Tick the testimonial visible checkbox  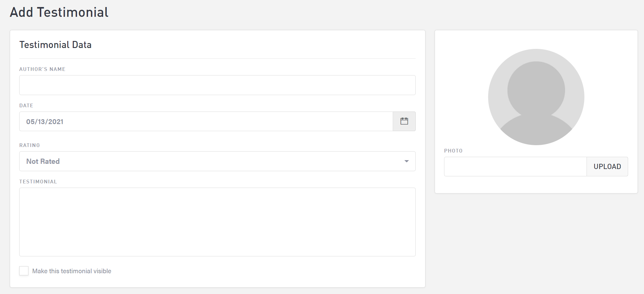tap(24, 271)
